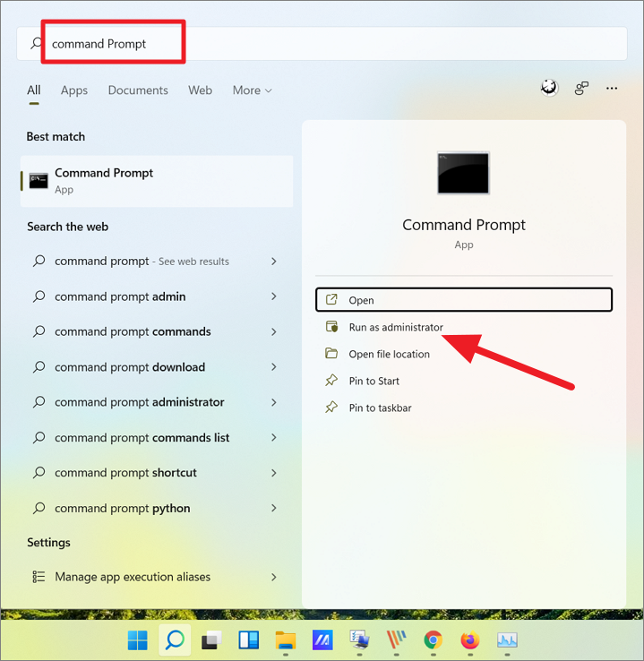Image resolution: width=644 pixels, height=661 pixels.
Task: Expand chevron next to 'command prompt commands'
Action: 274,331
